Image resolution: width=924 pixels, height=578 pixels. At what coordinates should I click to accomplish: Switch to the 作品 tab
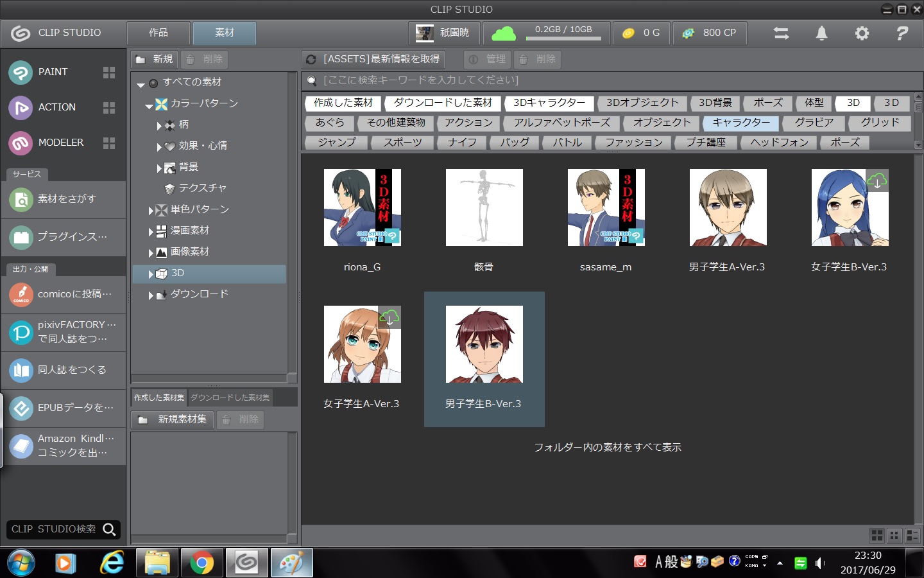pos(158,33)
